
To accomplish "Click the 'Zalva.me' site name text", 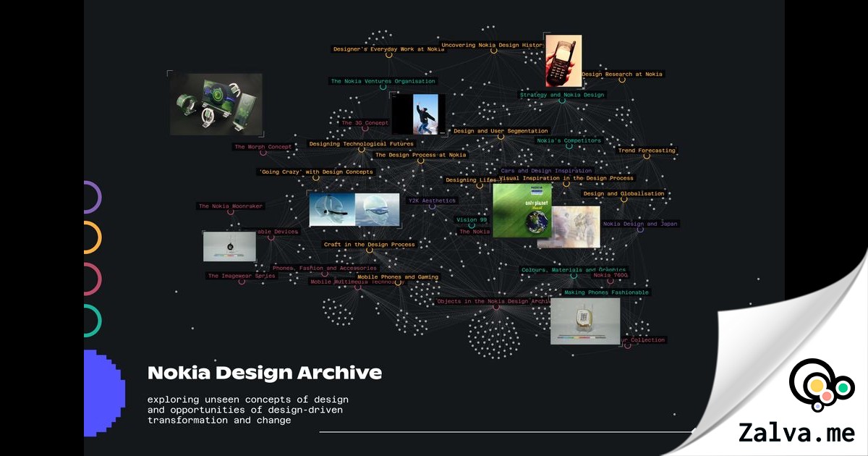I will [x=796, y=433].
